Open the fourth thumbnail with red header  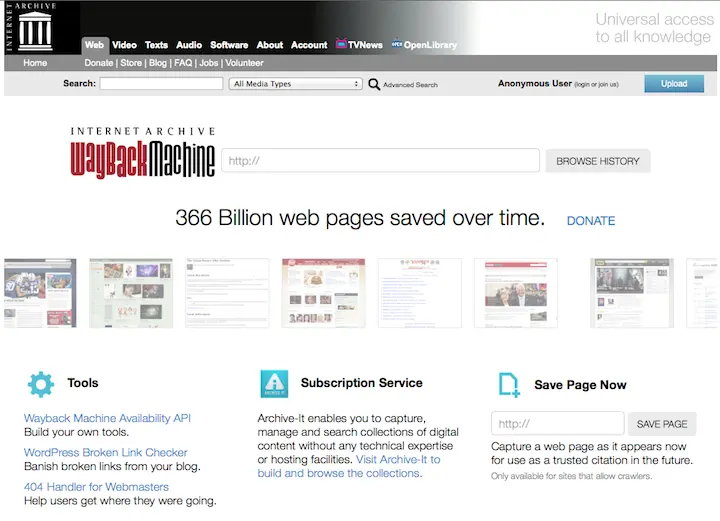(323, 293)
